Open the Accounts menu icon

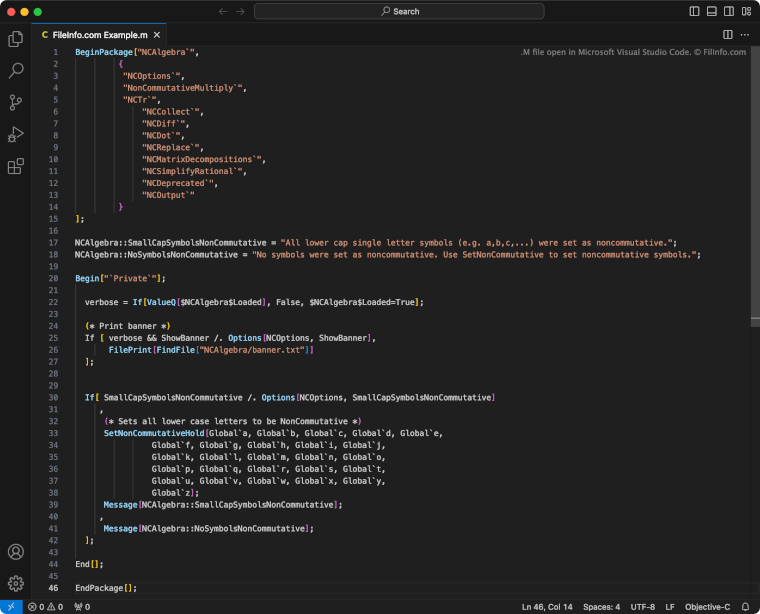(15, 552)
